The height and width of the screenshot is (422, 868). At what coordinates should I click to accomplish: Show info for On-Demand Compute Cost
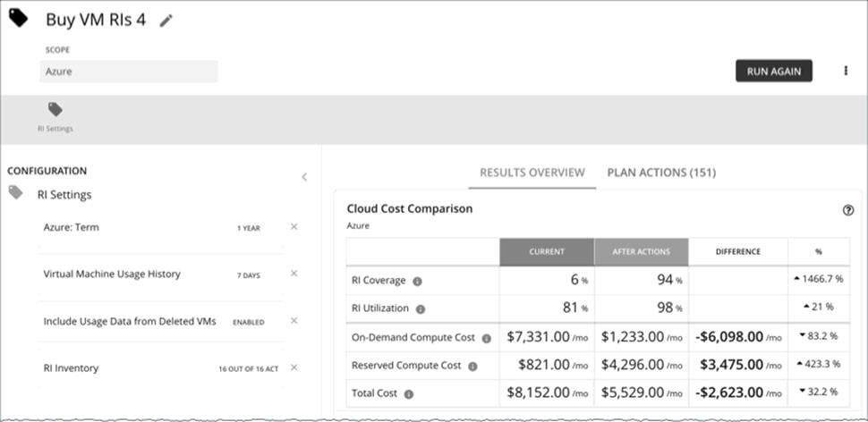(x=487, y=339)
